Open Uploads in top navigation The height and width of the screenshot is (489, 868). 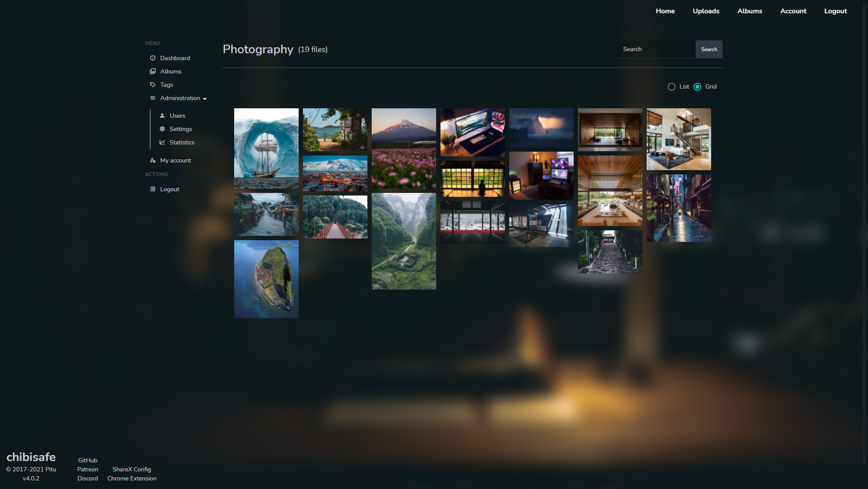pos(706,11)
